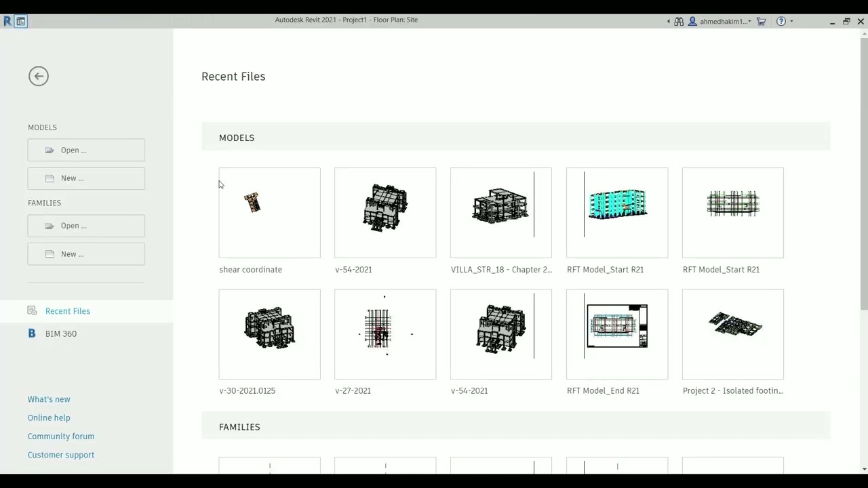Click Open under FAMILIES in sidebar

click(86, 226)
